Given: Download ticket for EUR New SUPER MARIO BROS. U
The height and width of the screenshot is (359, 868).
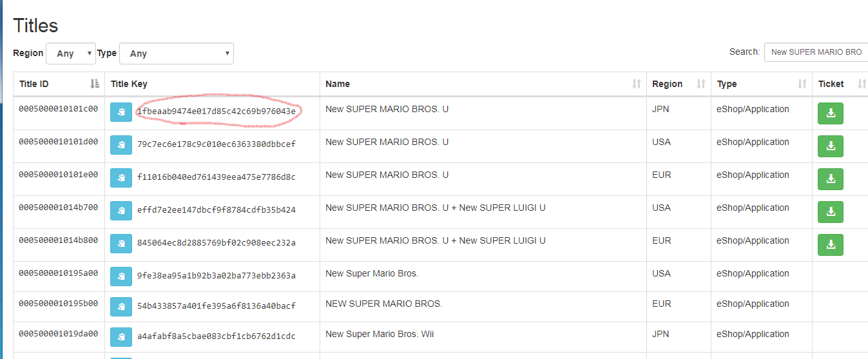Looking at the screenshot, I should coord(831,179).
